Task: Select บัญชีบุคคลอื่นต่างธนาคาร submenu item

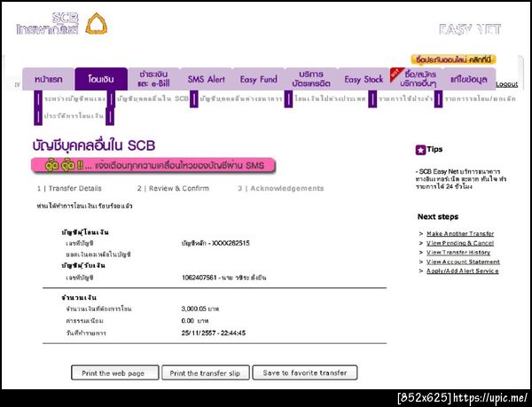Action: (x=241, y=98)
